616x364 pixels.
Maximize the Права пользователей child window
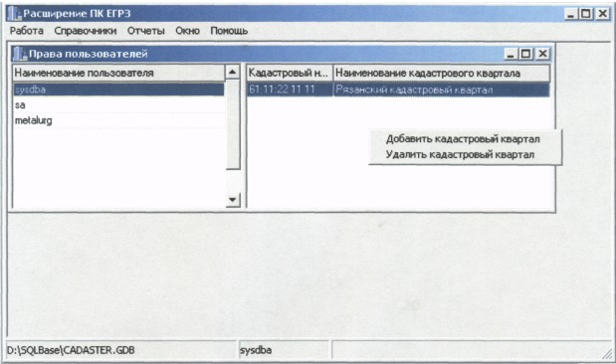click(x=526, y=54)
